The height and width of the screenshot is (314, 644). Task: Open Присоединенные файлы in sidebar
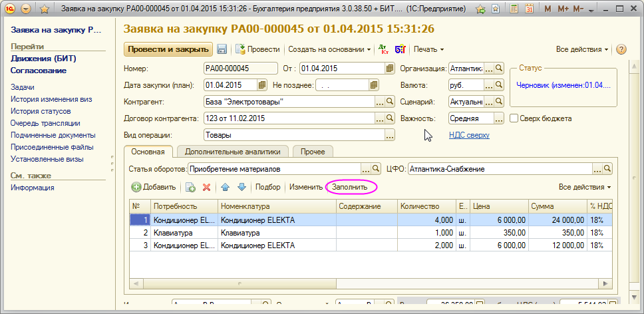52,147
